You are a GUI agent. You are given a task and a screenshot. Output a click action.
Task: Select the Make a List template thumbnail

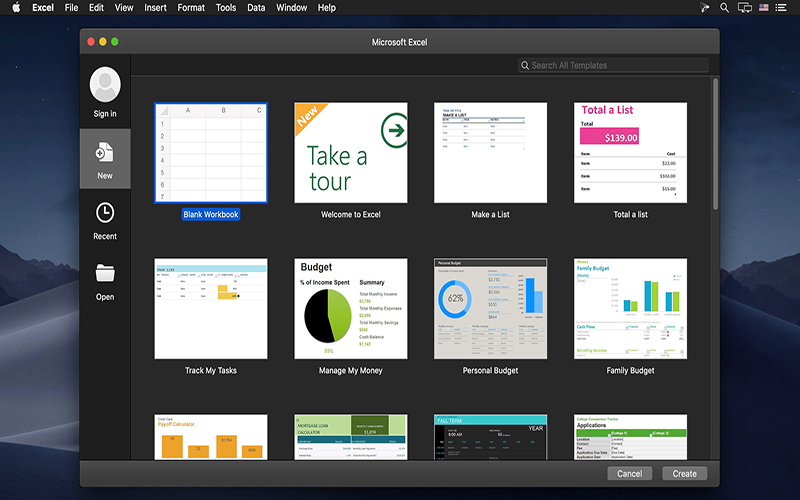pos(490,153)
